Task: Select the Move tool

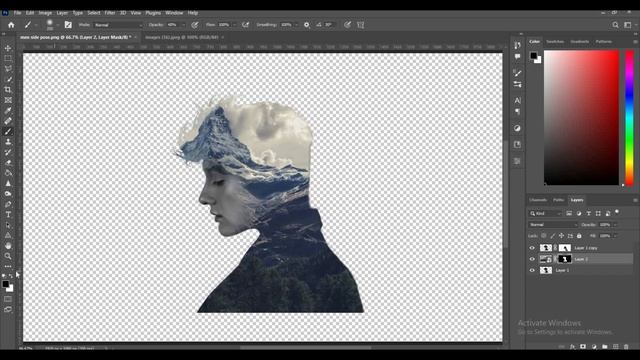Action: click(x=8, y=48)
